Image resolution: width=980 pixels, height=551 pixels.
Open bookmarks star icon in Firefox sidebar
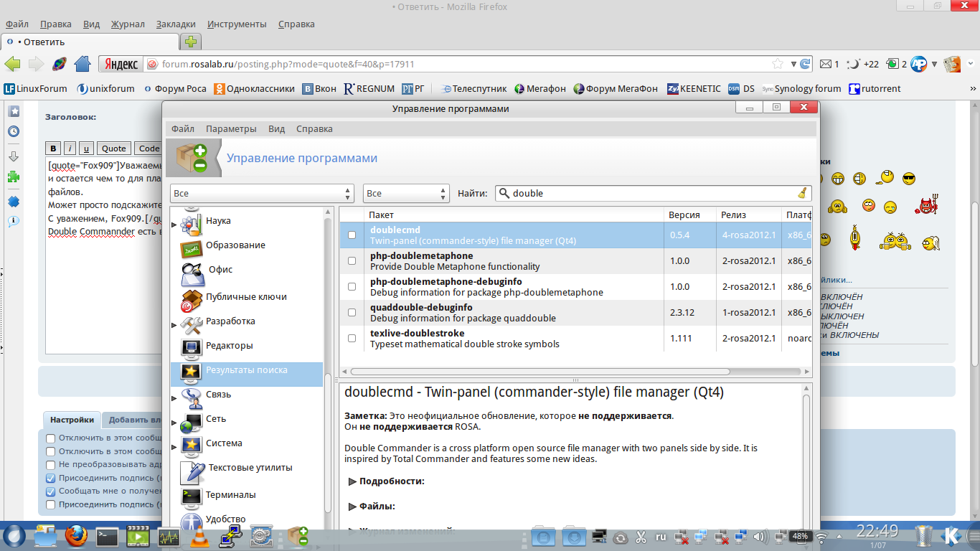(13, 110)
